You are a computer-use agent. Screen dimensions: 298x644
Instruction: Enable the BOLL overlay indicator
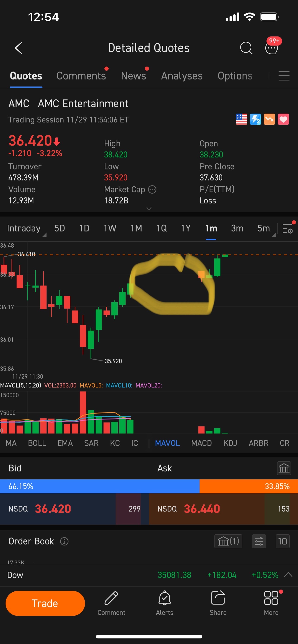37,443
